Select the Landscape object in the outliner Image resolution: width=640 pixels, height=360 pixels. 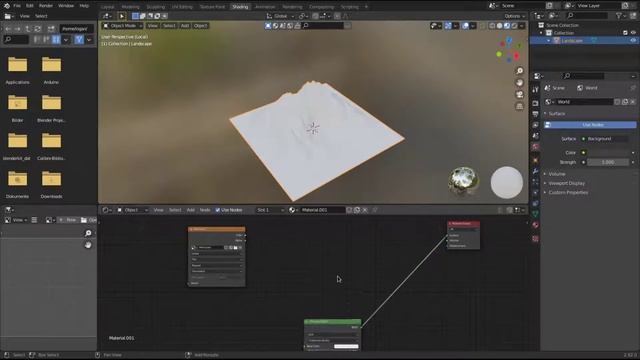pyautogui.click(x=571, y=41)
